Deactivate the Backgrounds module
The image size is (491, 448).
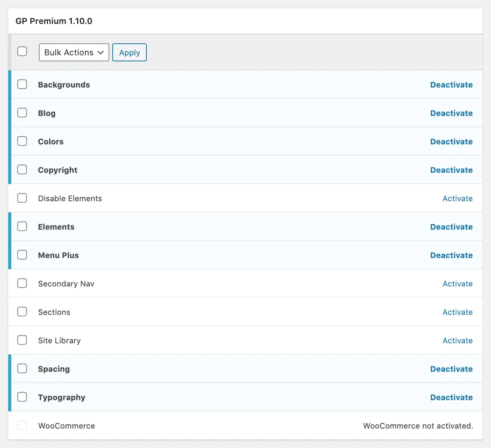pos(451,85)
